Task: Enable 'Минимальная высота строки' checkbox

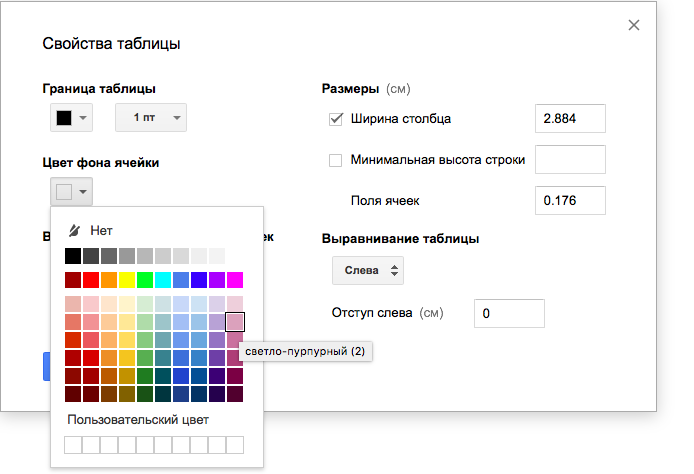Action: [x=336, y=160]
